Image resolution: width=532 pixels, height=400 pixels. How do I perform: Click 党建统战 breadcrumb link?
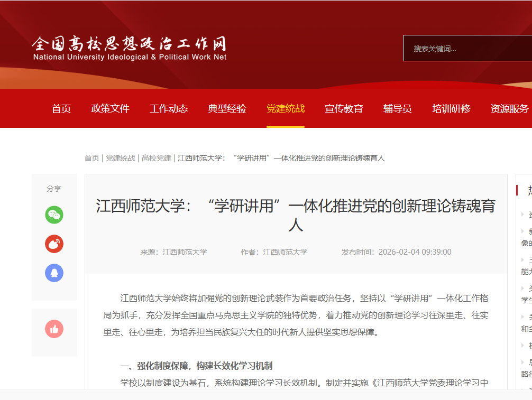click(x=120, y=158)
